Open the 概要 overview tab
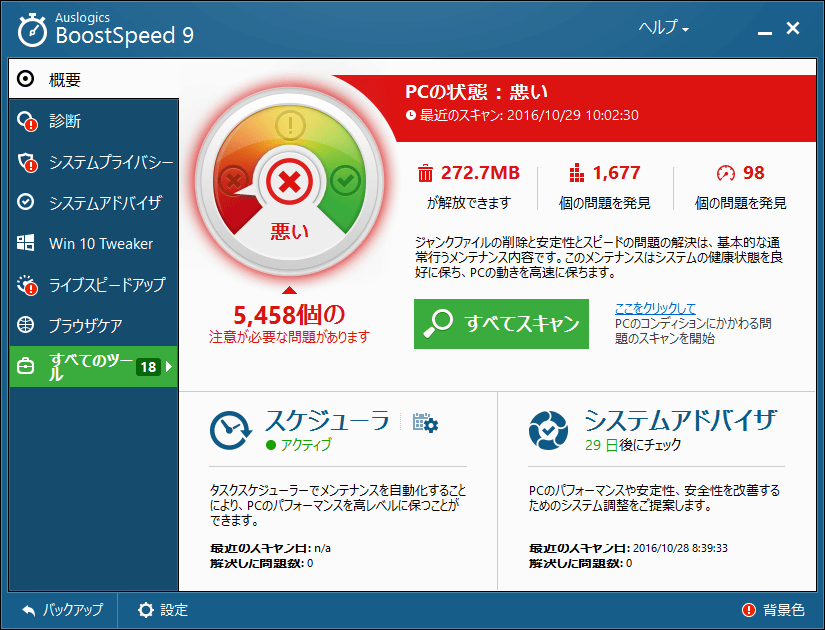825x630 pixels. point(94,79)
